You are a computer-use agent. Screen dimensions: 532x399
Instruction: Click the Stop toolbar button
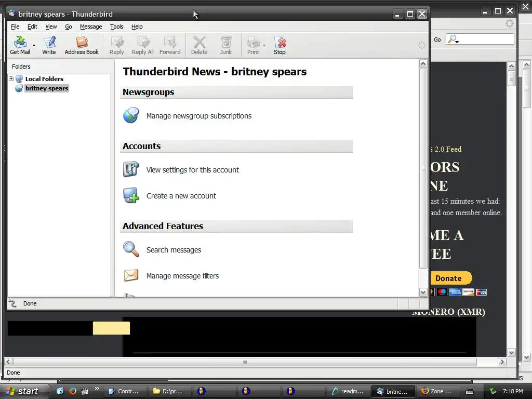pyautogui.click(x=280, y=46)
